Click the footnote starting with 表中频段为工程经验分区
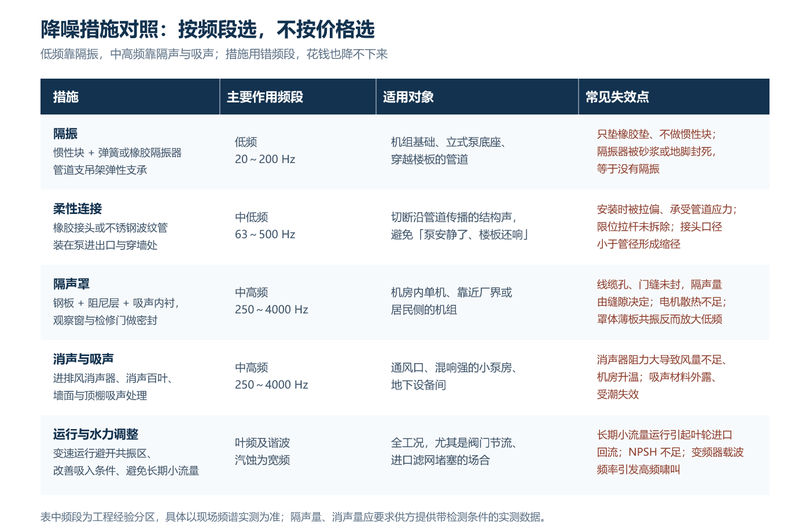Viewport: 810px width, 532px height. (295, 516)
